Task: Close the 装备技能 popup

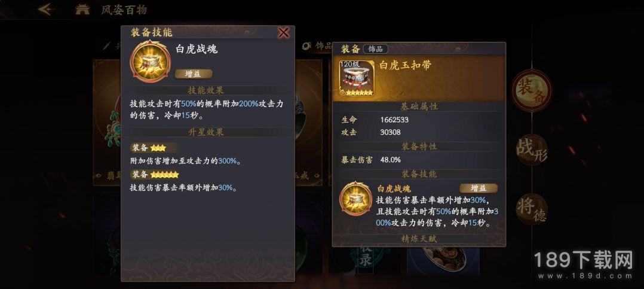Action: [283, 32]
